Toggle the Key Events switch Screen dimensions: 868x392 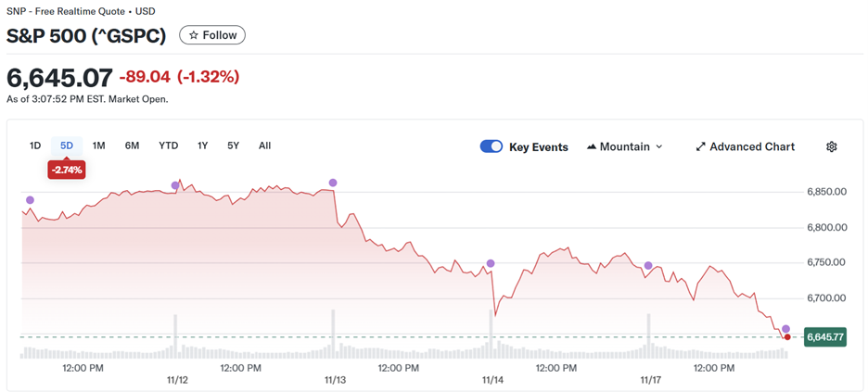coord(491,146)
